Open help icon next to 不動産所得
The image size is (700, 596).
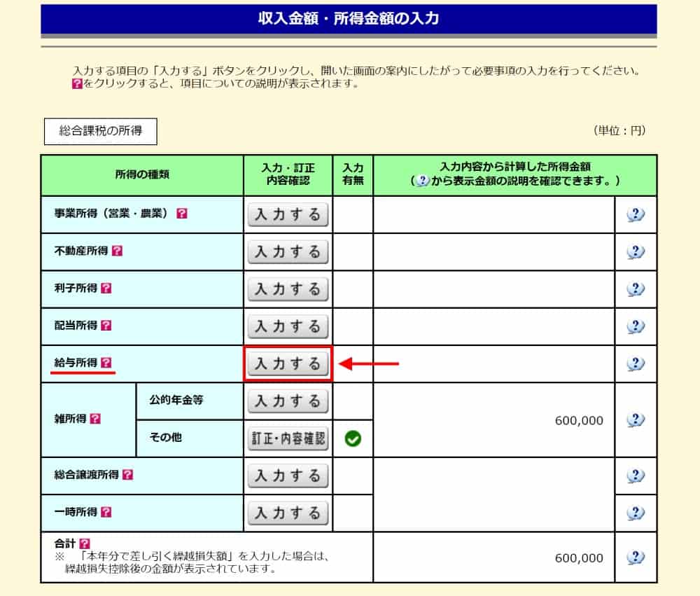click(x=117, y=251)
